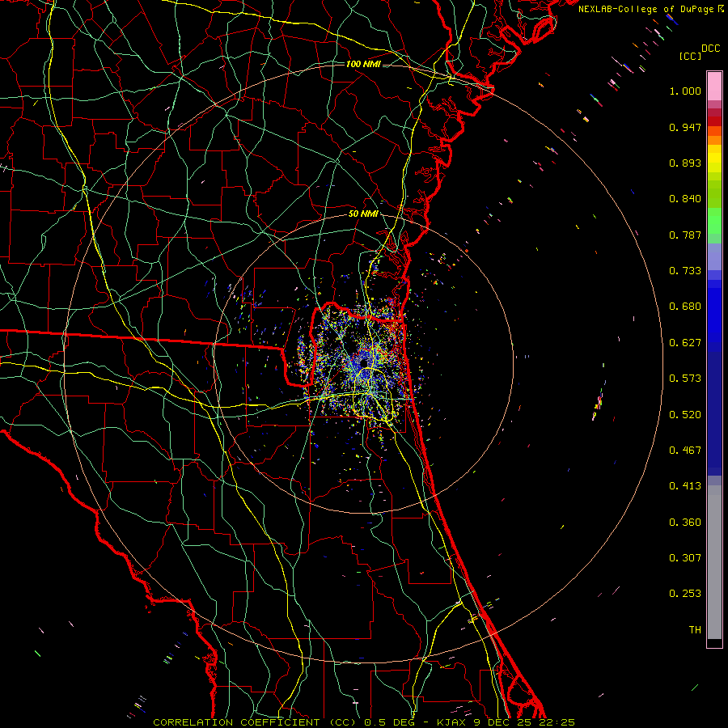Click the 0.413 scale value
This screenshot has height=728, width=728.
685,486
